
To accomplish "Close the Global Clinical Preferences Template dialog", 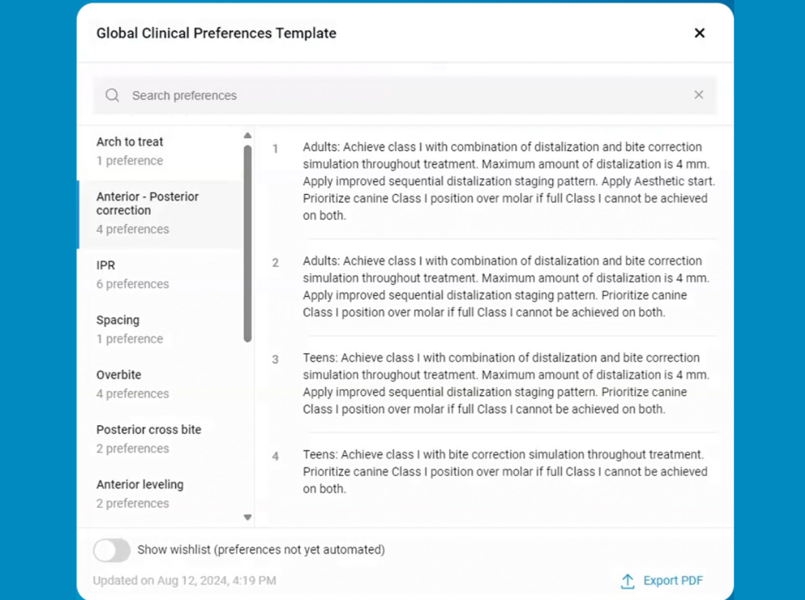I will [699, 33].
